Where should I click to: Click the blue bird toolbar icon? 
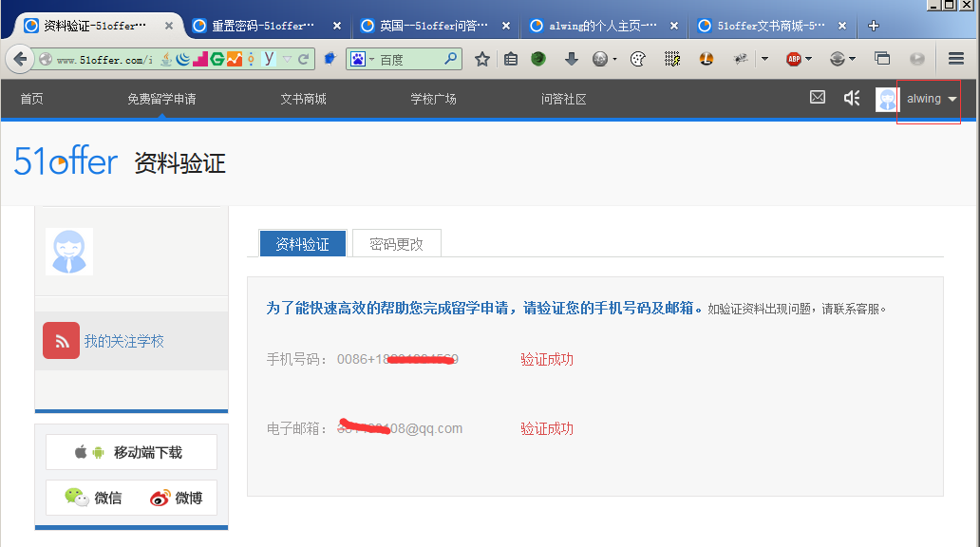330,59
